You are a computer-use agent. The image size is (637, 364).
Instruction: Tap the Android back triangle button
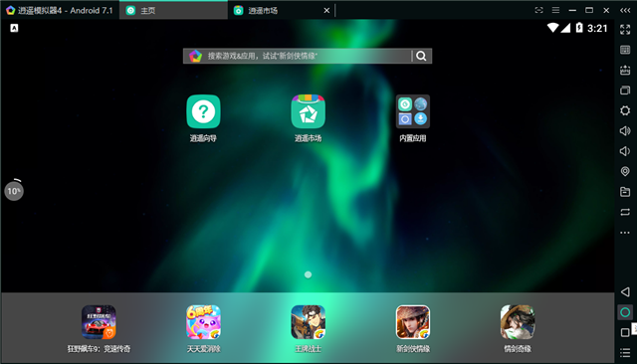point(625,291)
